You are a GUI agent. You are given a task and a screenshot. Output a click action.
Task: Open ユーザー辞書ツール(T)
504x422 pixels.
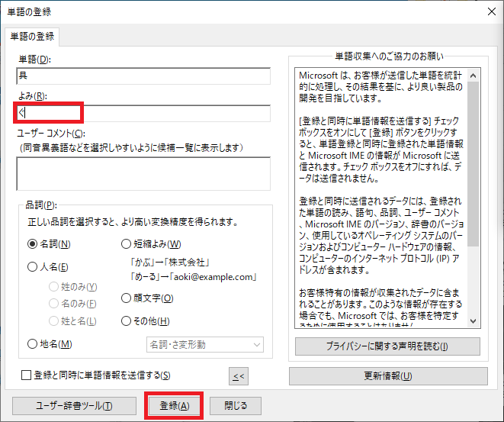point(74,406)
